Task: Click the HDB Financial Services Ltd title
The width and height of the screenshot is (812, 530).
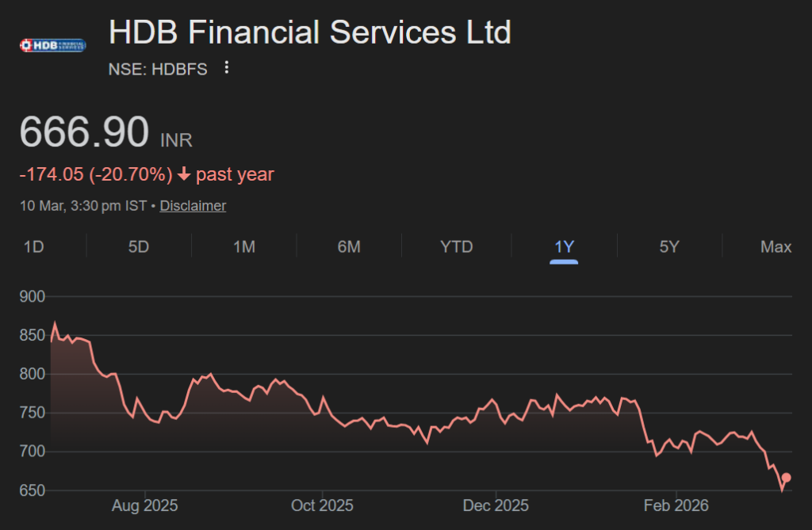Action: tap(309, 32)
